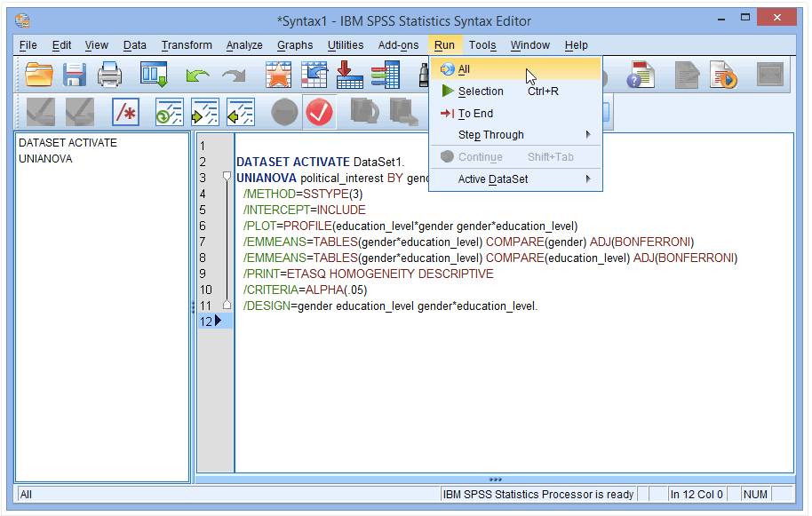Click the greyed documents icon beside the find-in-documents icon
This screenshot has width=812, height=516.
[403, 112]
